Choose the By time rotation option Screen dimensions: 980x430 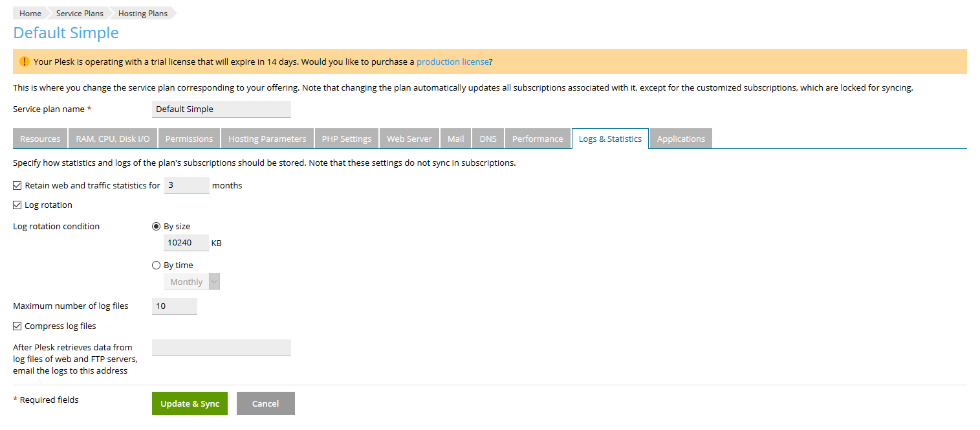pos(156,266)
